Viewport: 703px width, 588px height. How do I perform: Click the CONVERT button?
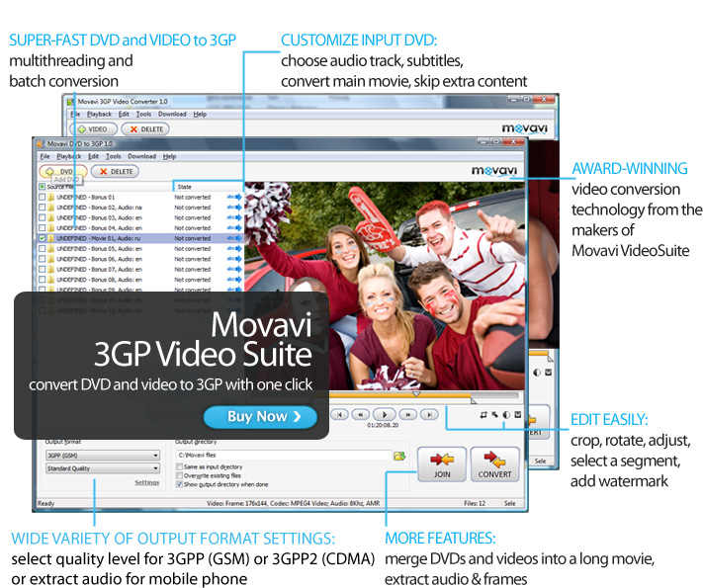click(494, 464)
